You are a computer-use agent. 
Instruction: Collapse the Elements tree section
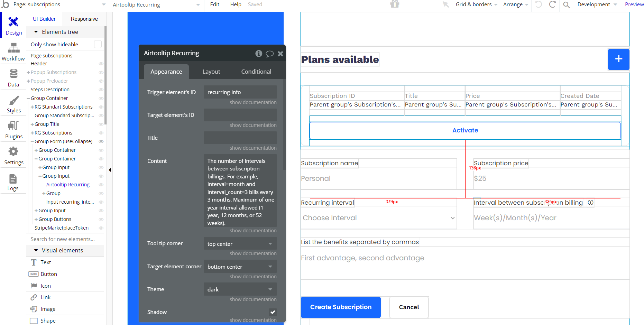pos(36,32)
